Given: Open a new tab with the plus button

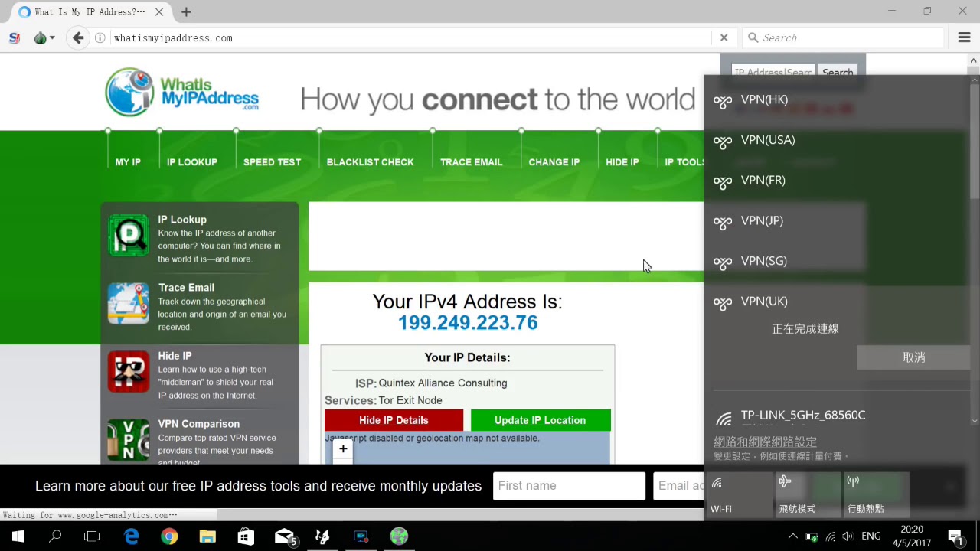Looking at the screenshot, I should click(x=186, y=12).
